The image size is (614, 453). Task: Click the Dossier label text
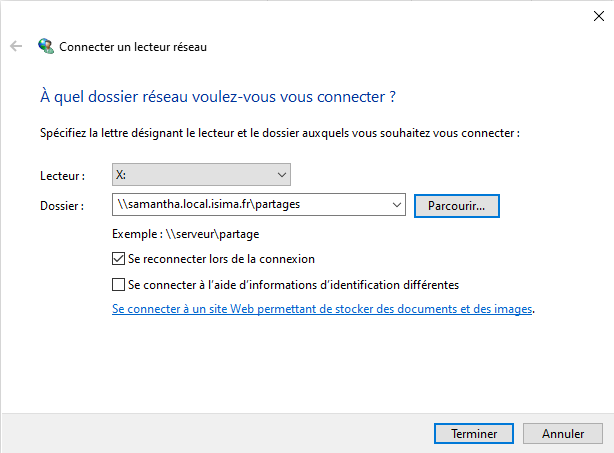coord(62,205)
